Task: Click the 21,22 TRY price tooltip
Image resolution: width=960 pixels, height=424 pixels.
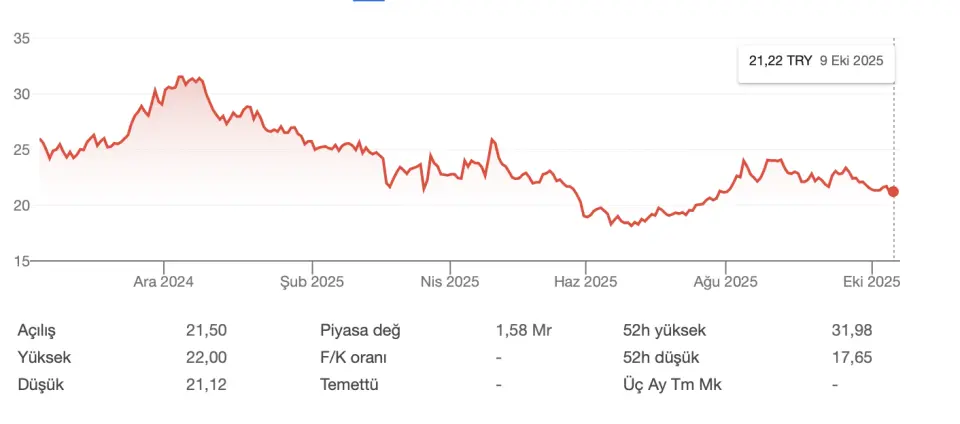Action: coord(816,61)
